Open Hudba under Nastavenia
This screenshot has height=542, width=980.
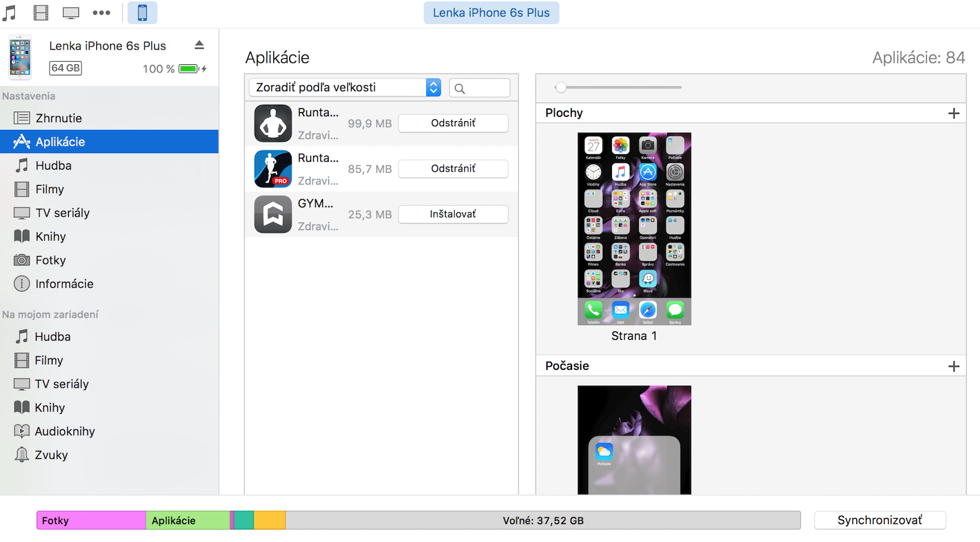(109, 165)
